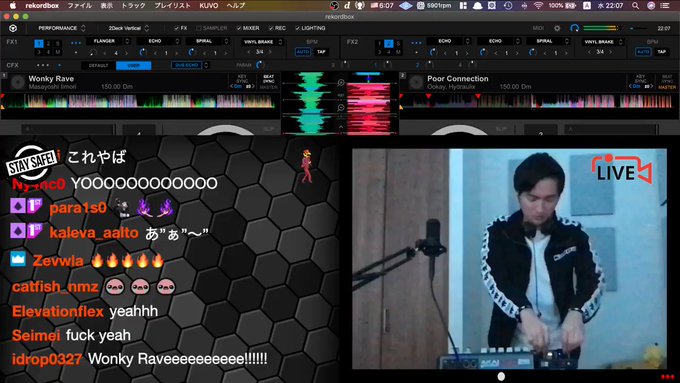Click the FX2 TAP button
The image size is (680, 383).
(x=661, y=52)
